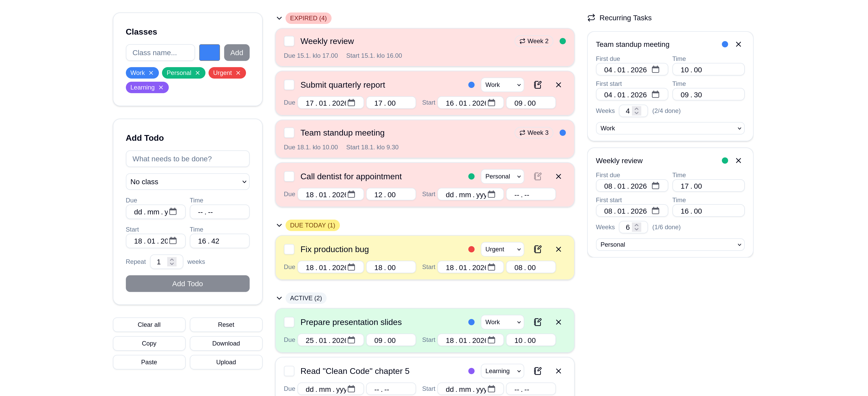The width and height of the screenshot is (868, 396).
Task: Tick the Prepare presentation slides checkbox
Action: tap(289, 322)
